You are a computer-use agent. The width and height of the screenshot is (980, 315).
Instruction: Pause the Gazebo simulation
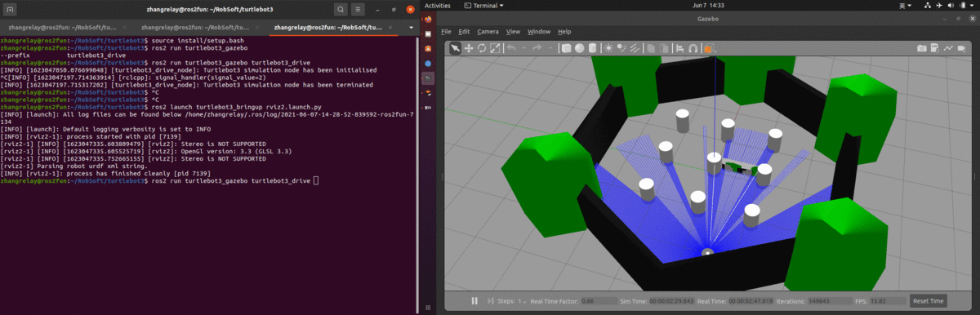474,301
